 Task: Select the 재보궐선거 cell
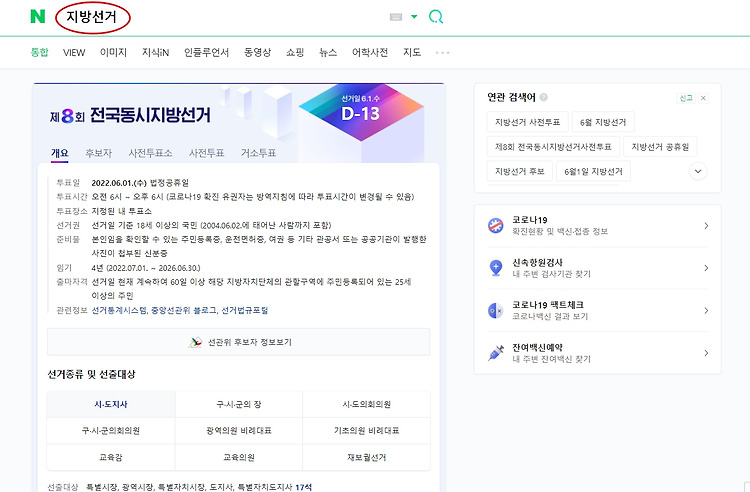(366, 458)
